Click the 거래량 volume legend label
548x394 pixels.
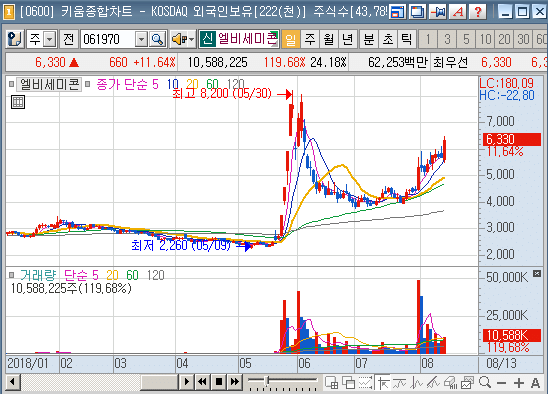[37, 275]
